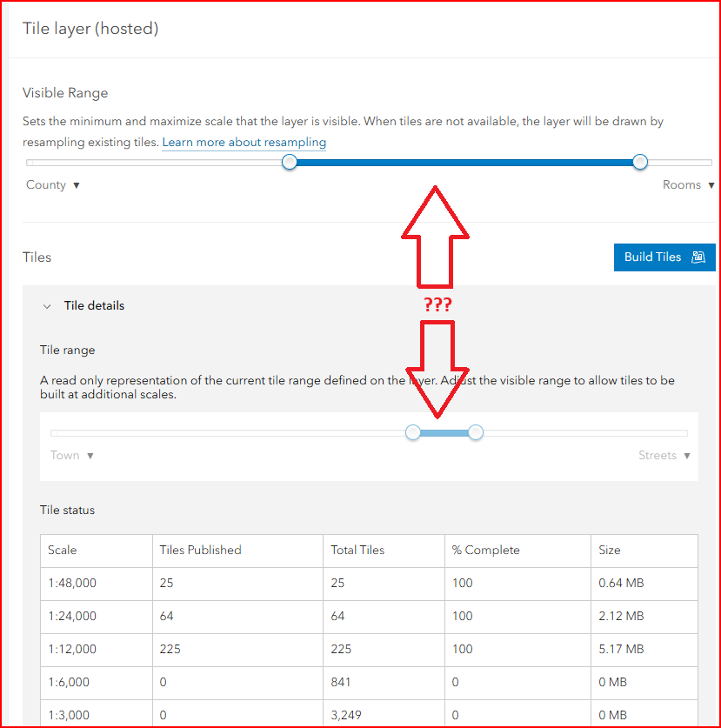Collapse the Tile details section
The width and height of the screenshot is (721, 728).
coord(47,305)
